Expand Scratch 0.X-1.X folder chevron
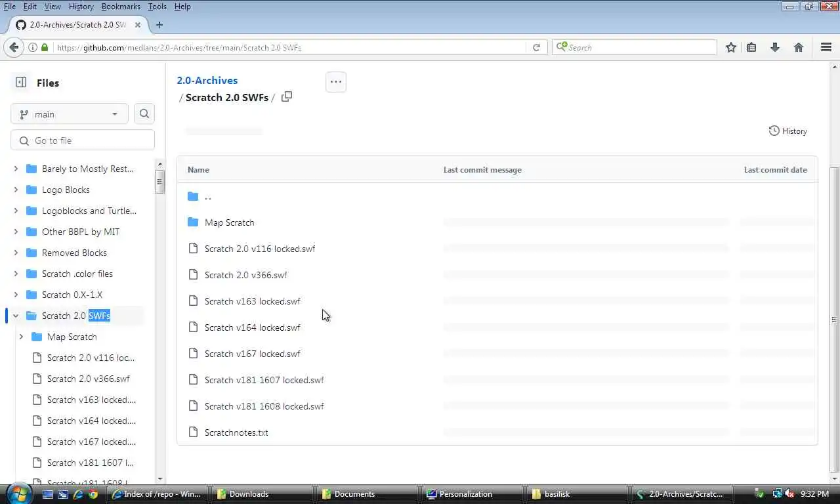Screen dimensions: 840x504 pos(16,295)
